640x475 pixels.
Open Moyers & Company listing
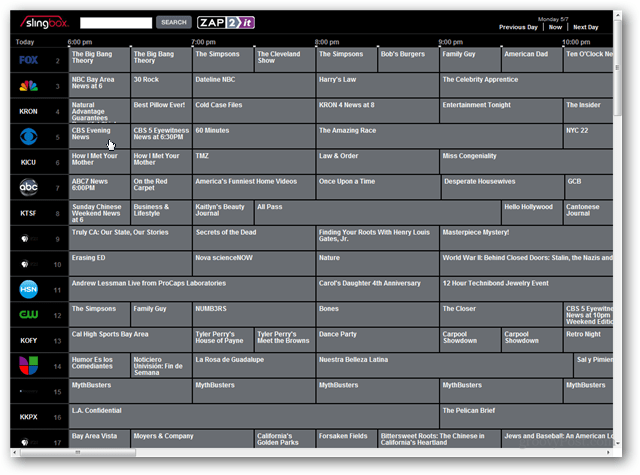pyautogui.click(x=192, y=439)
